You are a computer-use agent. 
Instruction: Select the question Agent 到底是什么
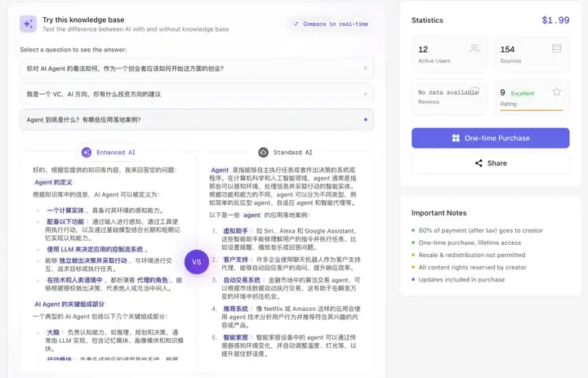(197, 120)
